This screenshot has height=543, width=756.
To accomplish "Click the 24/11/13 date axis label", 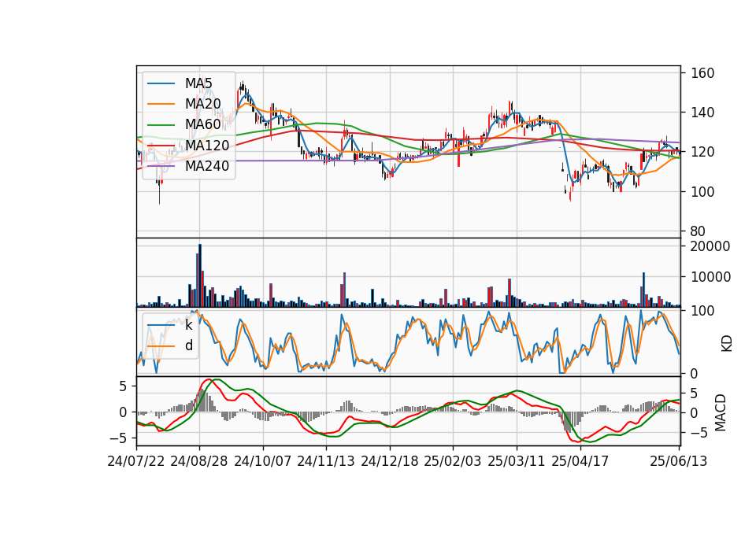I will [326, 461].
